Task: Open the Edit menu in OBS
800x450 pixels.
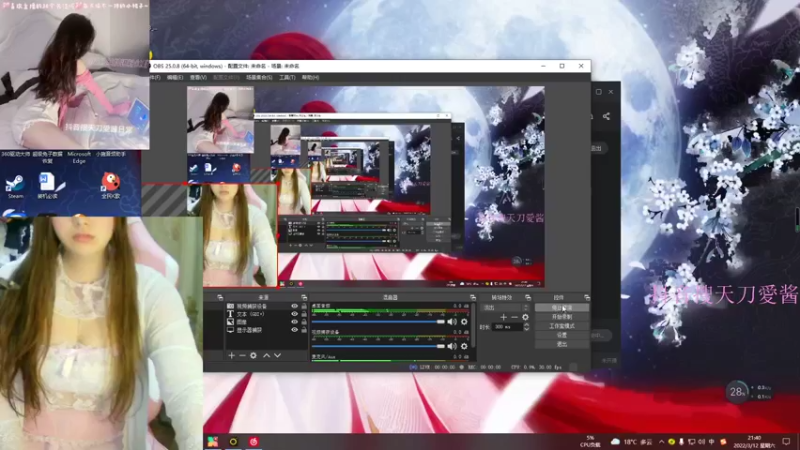Action: [174, 78]
